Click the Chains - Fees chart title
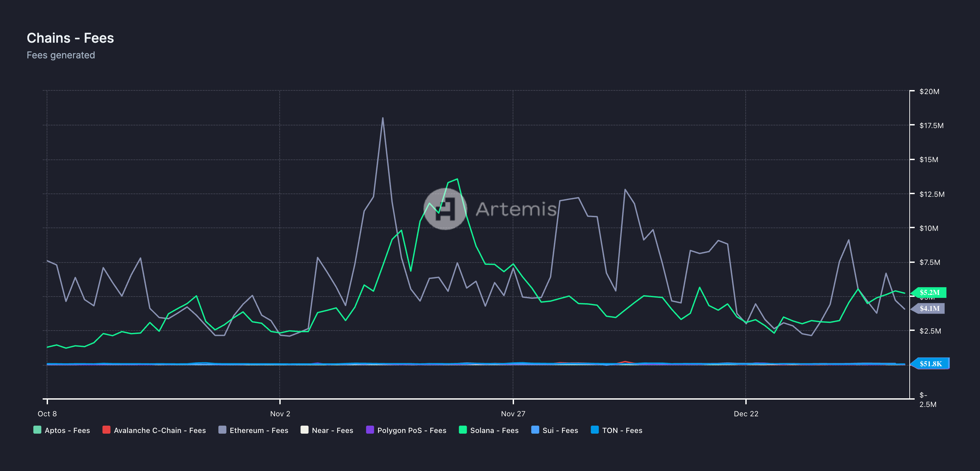This screenshot has width=980, height=471. pyautogui.click(x=70, y=38)
